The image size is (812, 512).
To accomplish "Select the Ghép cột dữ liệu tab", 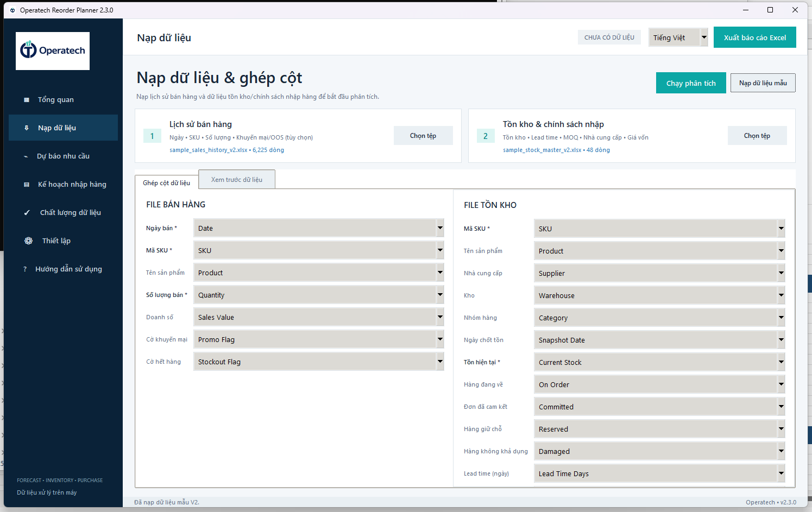I will [x=167, y=183].
